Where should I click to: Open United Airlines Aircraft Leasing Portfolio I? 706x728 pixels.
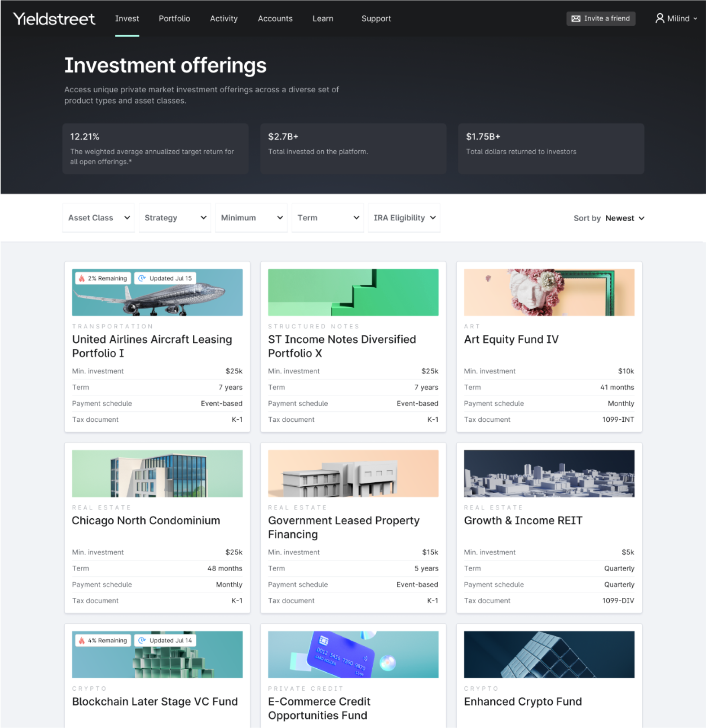point(152,346)
